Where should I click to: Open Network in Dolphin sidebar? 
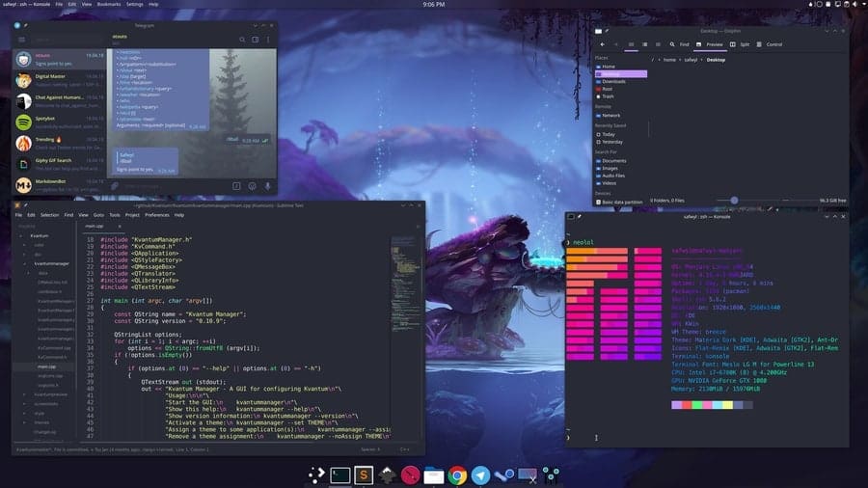tap(620, 116)
